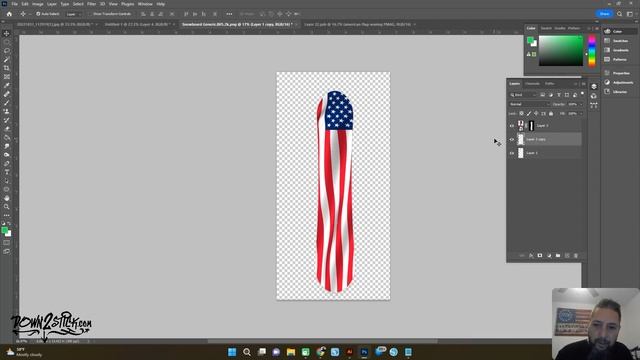Click the rainbow hue slider strip

[591, 51]
